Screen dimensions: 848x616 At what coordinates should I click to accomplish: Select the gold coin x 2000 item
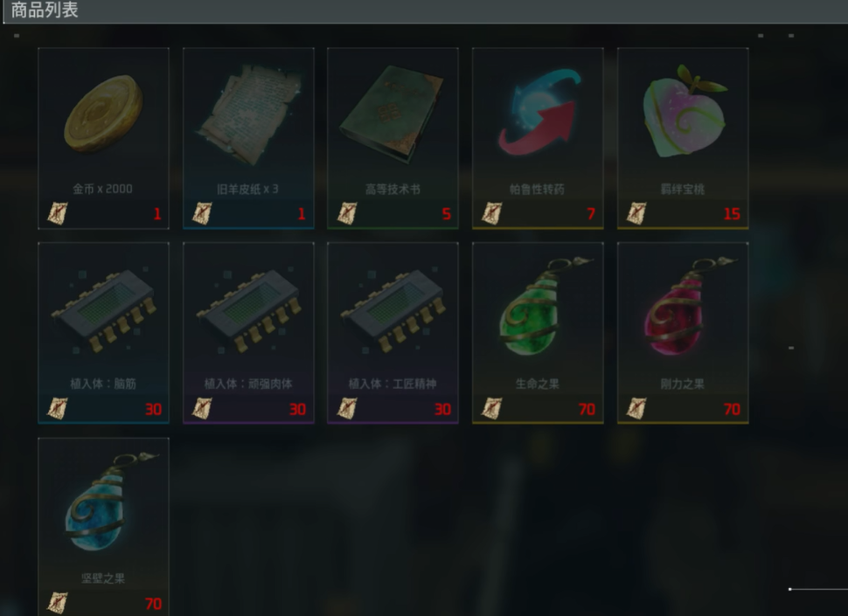pos(103,138)
